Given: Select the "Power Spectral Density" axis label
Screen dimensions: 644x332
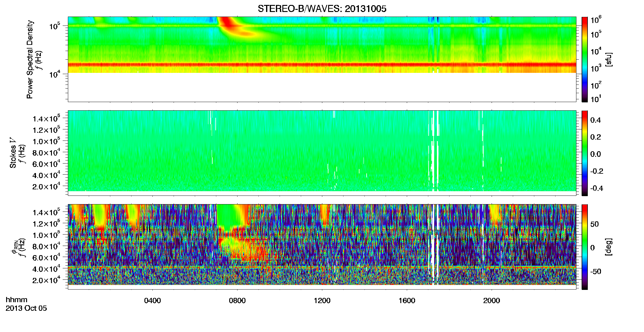Looking at the screenshot, I should pos(30,59).
